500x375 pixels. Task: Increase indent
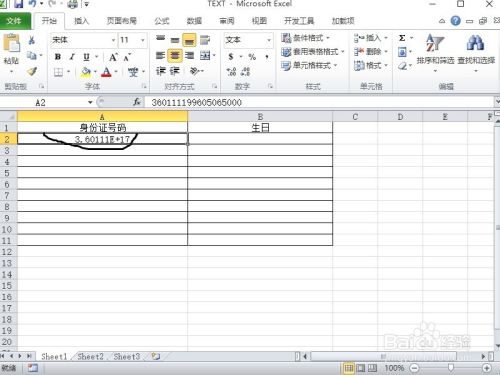pyautogui.click(x=175, y=71)
